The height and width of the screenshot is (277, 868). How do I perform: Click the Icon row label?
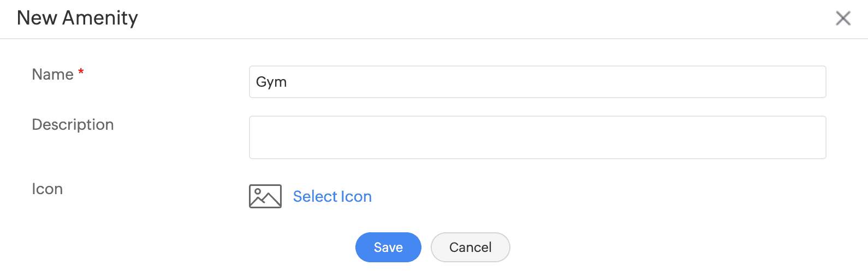(x=47, y=189)
